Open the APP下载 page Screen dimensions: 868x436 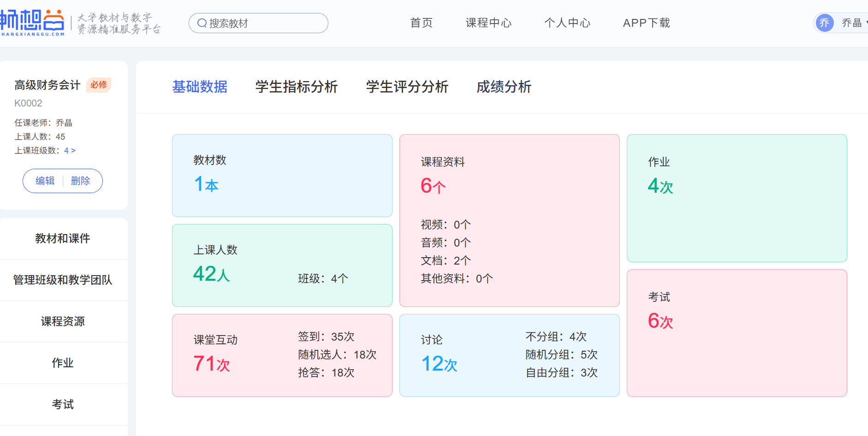[646, 23]
